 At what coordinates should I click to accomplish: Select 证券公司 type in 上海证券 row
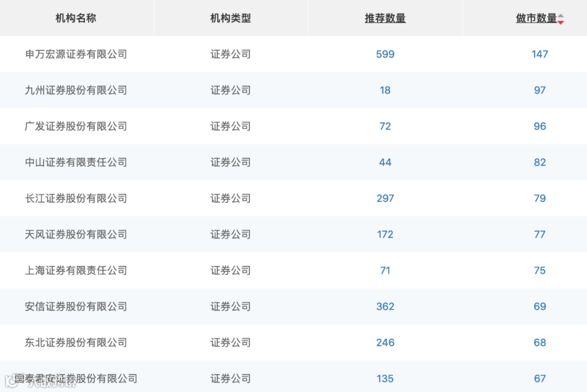[230, 270]
